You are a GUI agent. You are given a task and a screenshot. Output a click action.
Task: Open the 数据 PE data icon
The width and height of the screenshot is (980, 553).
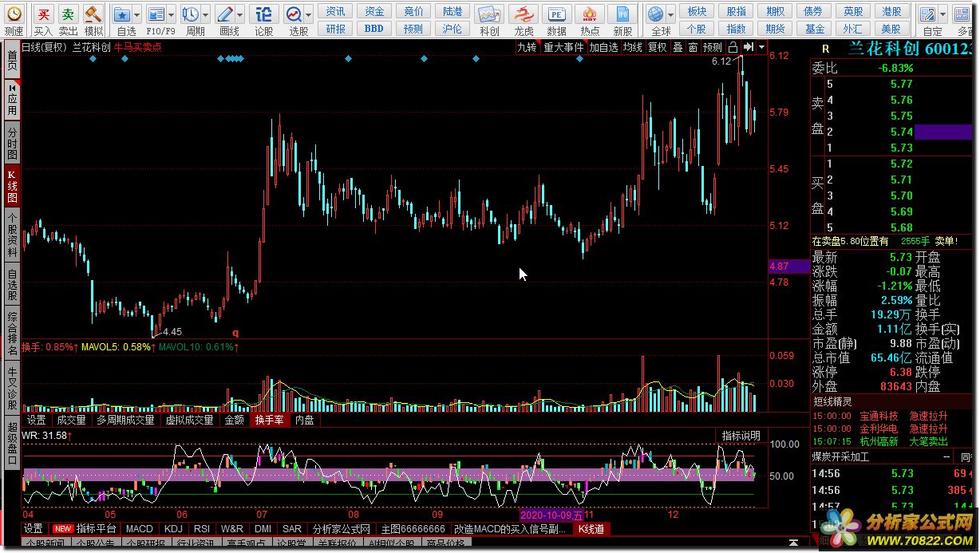(557, 14)
